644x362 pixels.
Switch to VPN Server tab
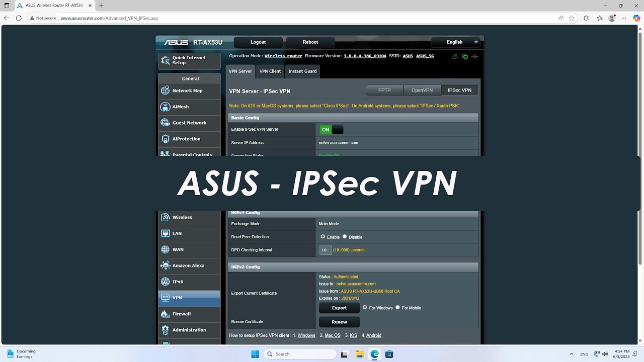tap(240, 71)
